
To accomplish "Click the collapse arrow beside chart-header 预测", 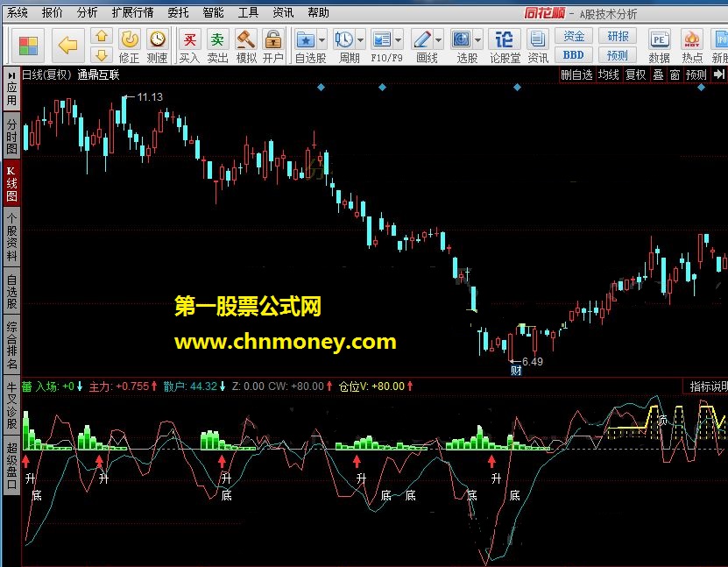I will click(718, 74).
